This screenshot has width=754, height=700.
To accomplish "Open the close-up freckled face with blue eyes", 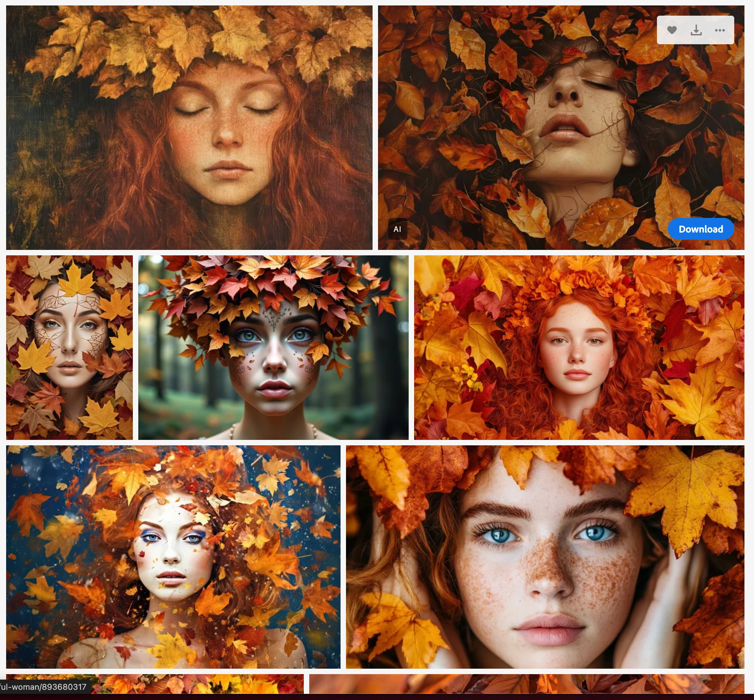I will coord(545,557).
